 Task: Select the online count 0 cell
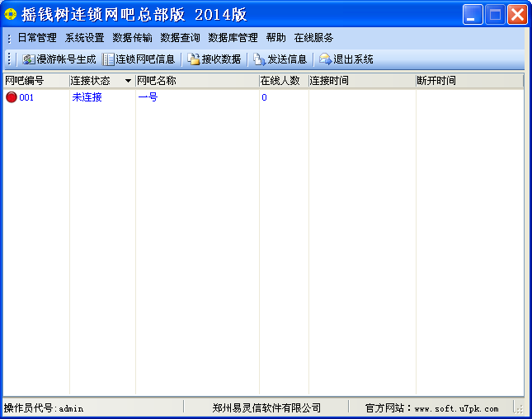pyautogui.click(x=264, y=97)
